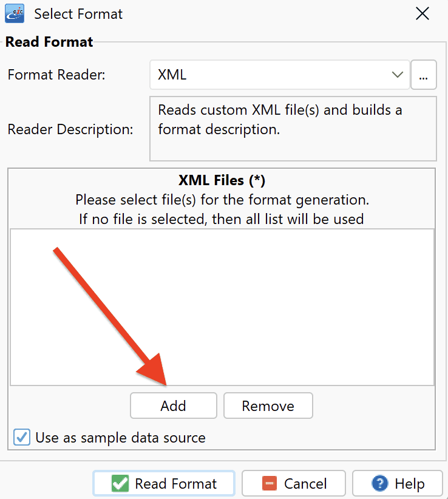Toggle Use as sample data source checkbox

click(x=22, y=437)
